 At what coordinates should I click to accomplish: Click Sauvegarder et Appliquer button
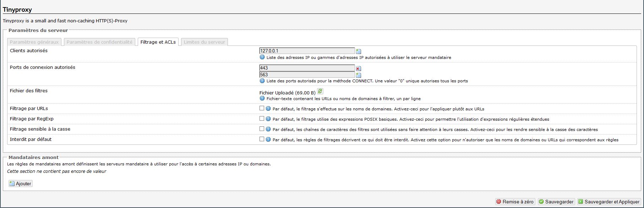point(608,202)
